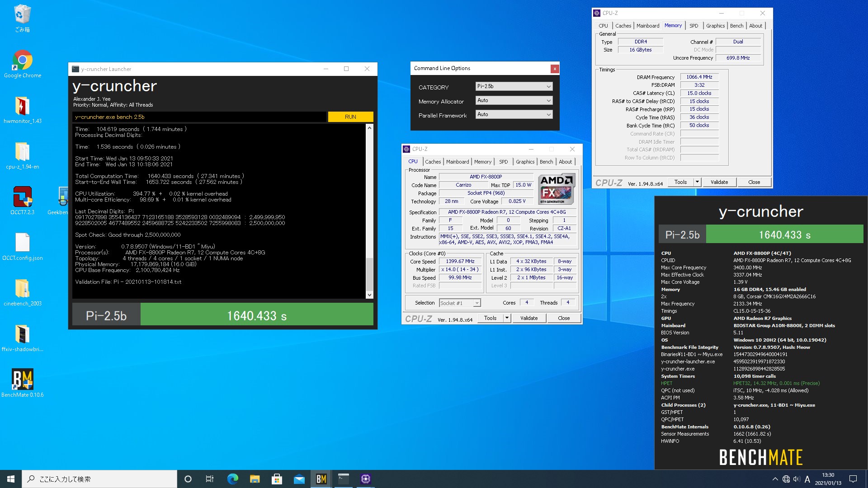Click IME input mode indicator A
Image resolution: width=868 pixels, height=488 pixels.
point(807,479)
